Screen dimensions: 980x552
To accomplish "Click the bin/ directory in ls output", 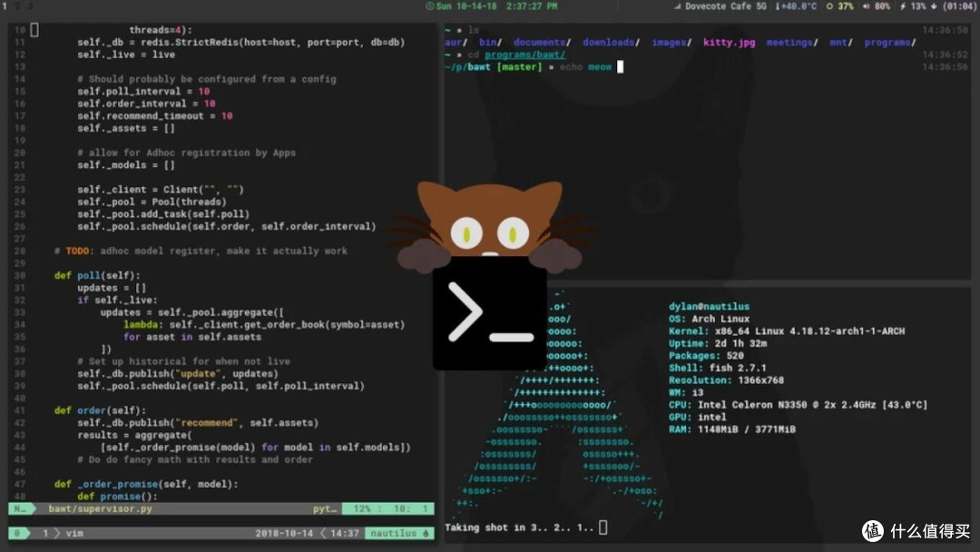I will point(490,43).
